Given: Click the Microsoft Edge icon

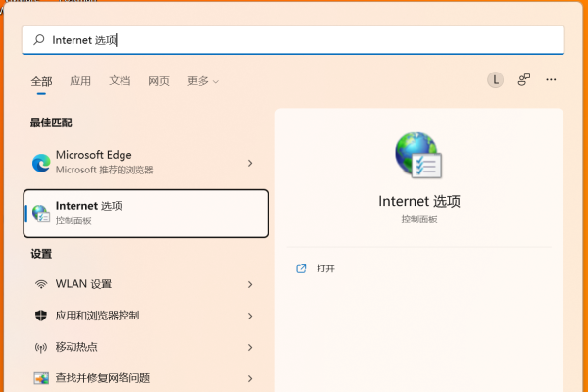Looking at the screenshot, I should tap(41, 163).
